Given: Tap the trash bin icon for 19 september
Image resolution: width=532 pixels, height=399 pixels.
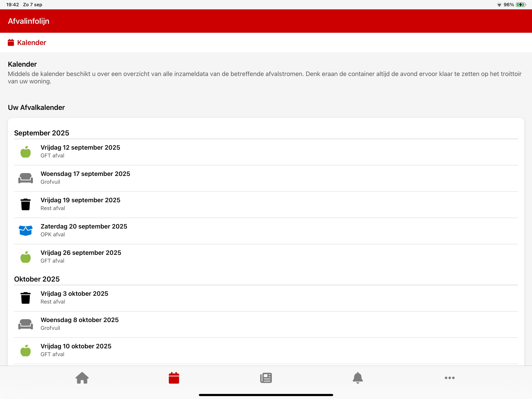Looking at the screenshot, I should click(x=26, y=204).
